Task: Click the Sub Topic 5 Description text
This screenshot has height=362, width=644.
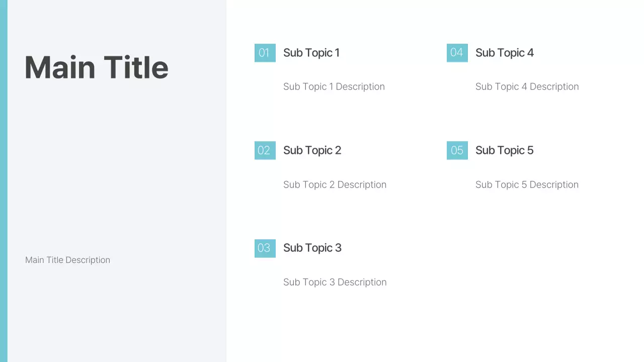Action: (x=527, y=185)
